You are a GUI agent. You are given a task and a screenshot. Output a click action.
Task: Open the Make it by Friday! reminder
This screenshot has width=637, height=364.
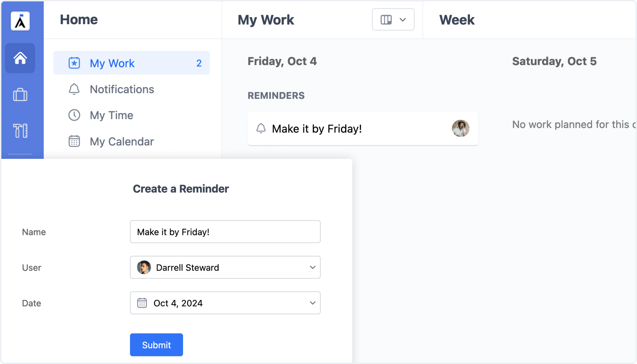click(x=363, y=129)
